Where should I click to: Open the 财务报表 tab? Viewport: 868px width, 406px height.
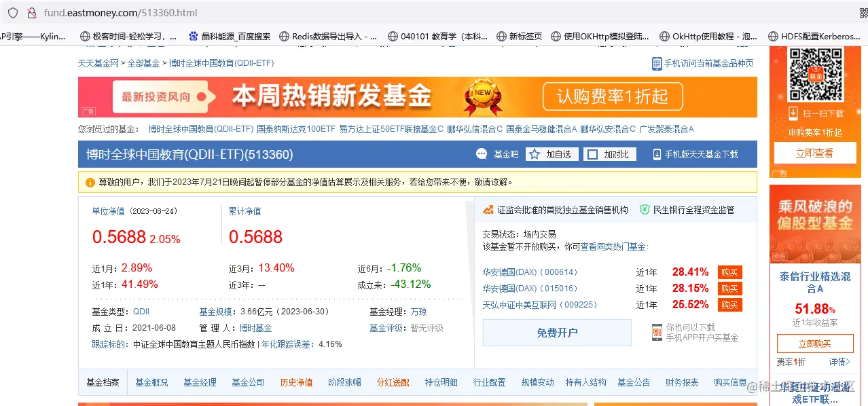(x=682, y=382)
